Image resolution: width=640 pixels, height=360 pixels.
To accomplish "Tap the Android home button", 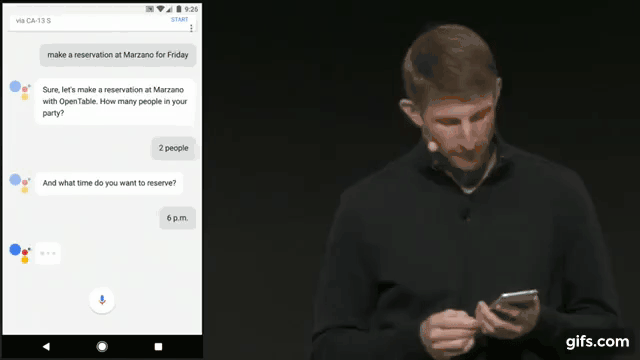I will pos(102,347).
